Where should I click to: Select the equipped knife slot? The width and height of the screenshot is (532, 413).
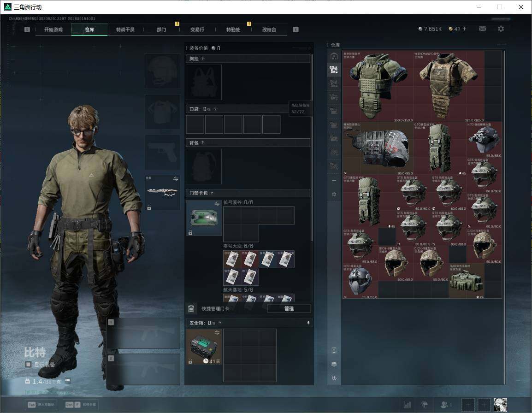point(163,192)
